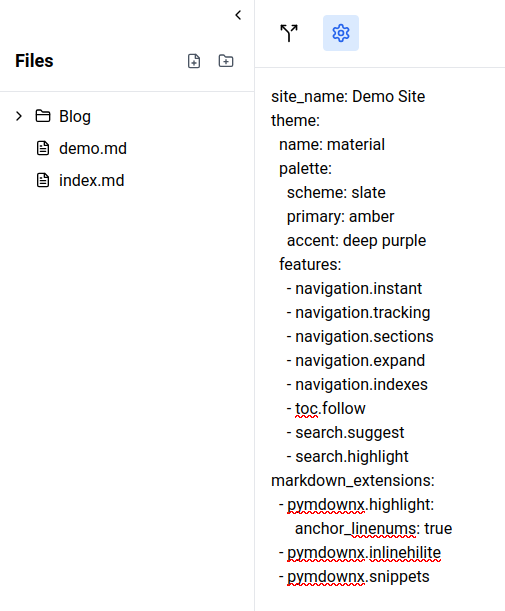
Task: Click the Blog folder icon
Action: 43,116
